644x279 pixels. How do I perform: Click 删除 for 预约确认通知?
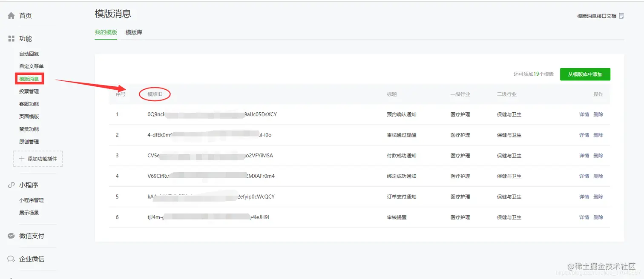tap(598, 114)
